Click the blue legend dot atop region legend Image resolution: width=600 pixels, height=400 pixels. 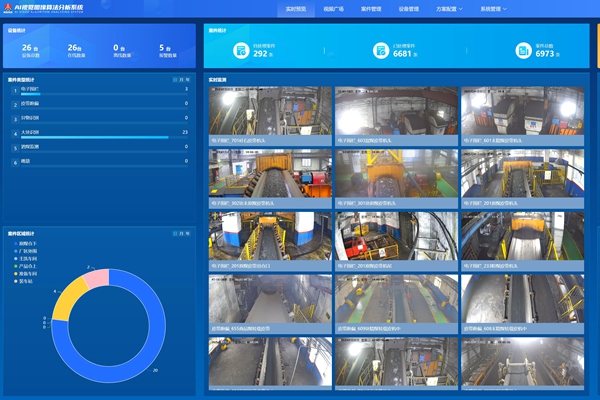[14, 245]
